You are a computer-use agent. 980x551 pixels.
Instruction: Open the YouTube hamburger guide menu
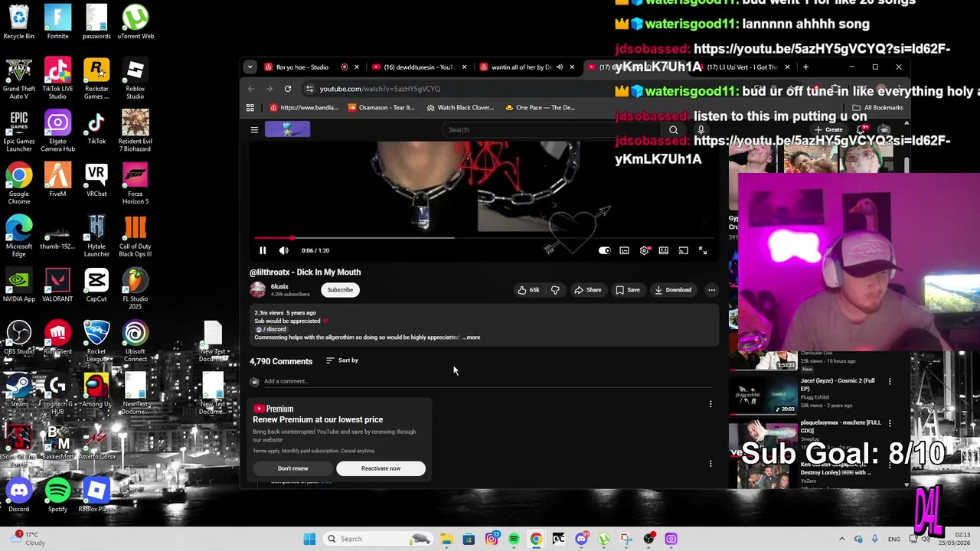pyautogui.click(x=254, y=130)
